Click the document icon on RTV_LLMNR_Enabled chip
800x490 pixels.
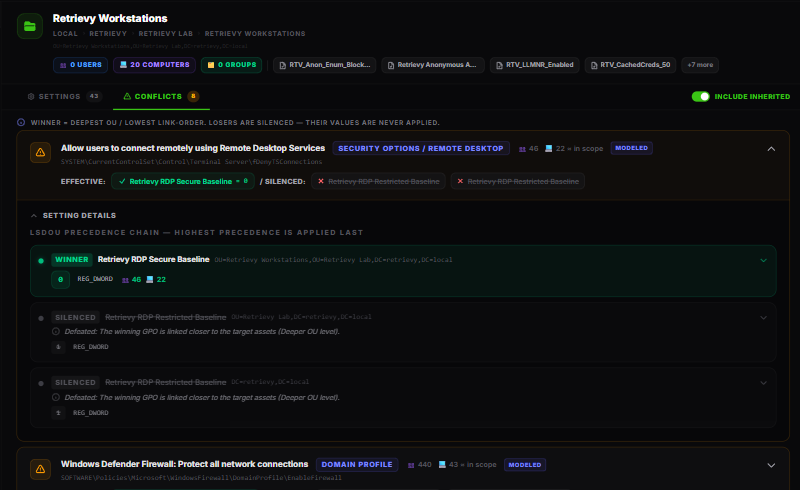(499, 65)
